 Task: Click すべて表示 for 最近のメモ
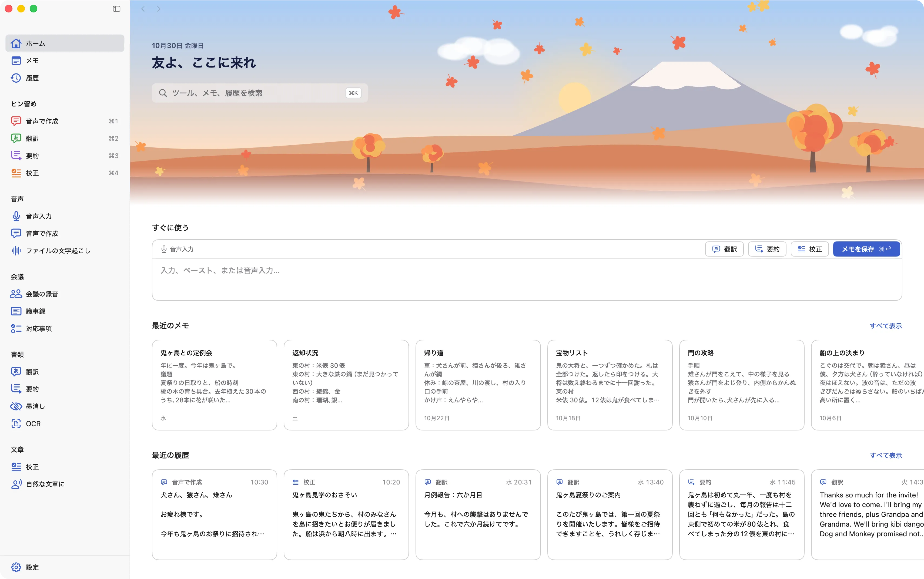click(x=886, y=326)
